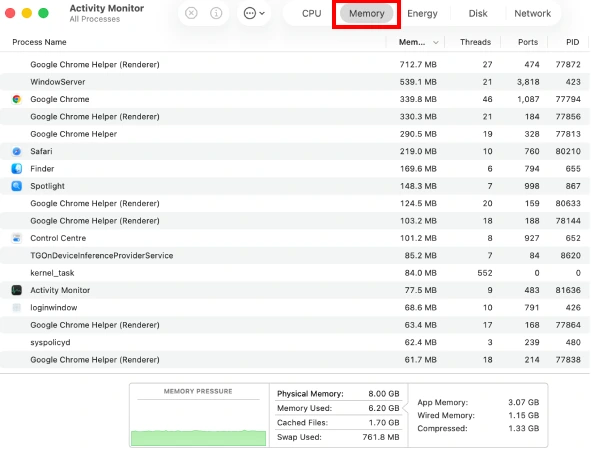Open the Energy tab
The image size is (591, 450).
click(422, 14)
